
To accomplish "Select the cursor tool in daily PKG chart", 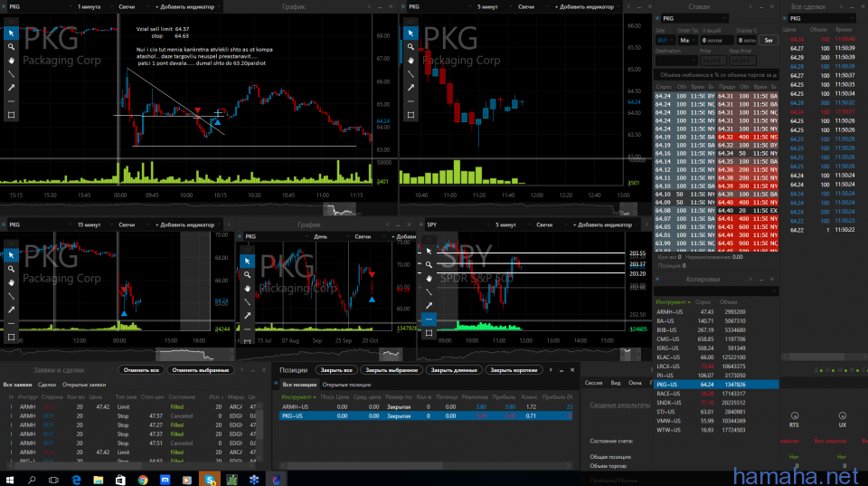I will [248, 261].
